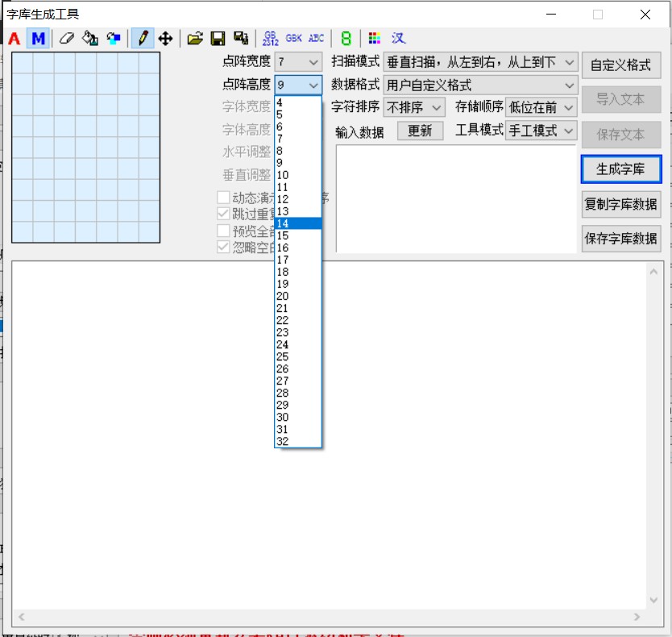Click the 生成字库 button

[621, 169]
